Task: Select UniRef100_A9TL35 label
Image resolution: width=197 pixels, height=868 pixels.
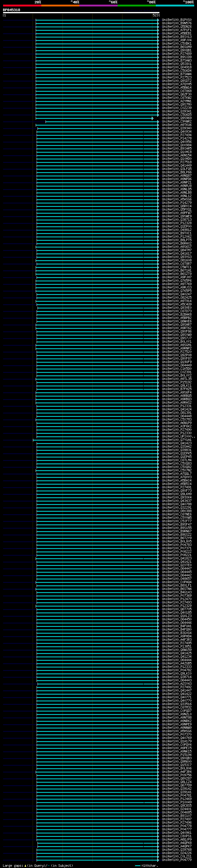Action: click(x=177, y=379)
